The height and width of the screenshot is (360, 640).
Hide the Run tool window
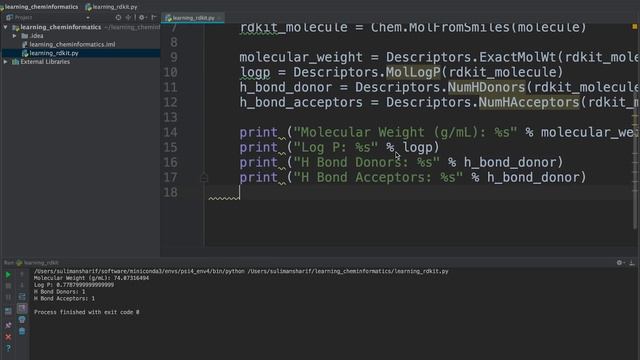pyautogui.click(x=631, y=263)
